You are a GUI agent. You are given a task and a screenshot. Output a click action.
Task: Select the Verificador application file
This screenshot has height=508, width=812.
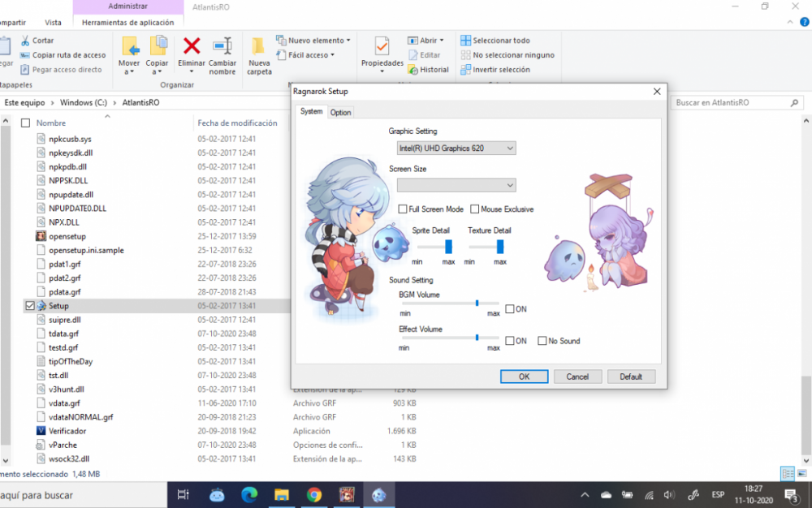67,431
